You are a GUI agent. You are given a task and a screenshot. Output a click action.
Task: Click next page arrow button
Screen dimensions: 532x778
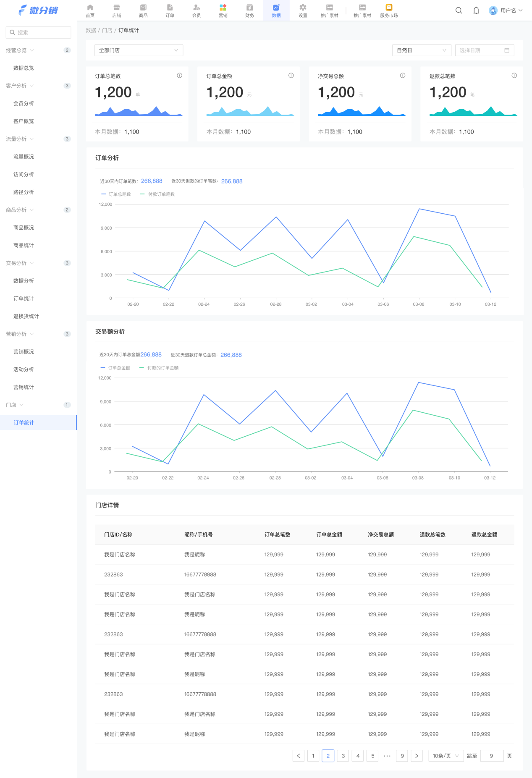(x=417, y=756)
